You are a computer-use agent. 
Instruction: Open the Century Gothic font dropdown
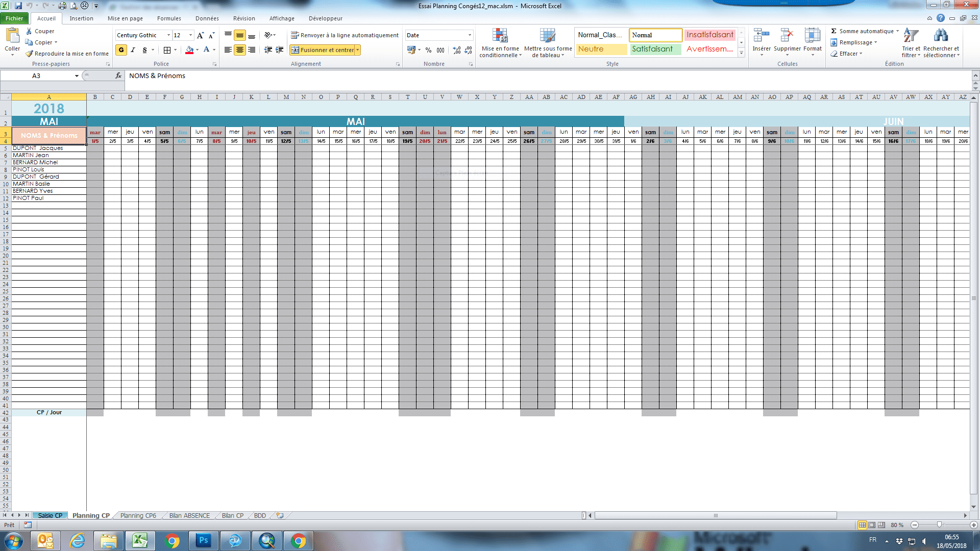point(168,35)
